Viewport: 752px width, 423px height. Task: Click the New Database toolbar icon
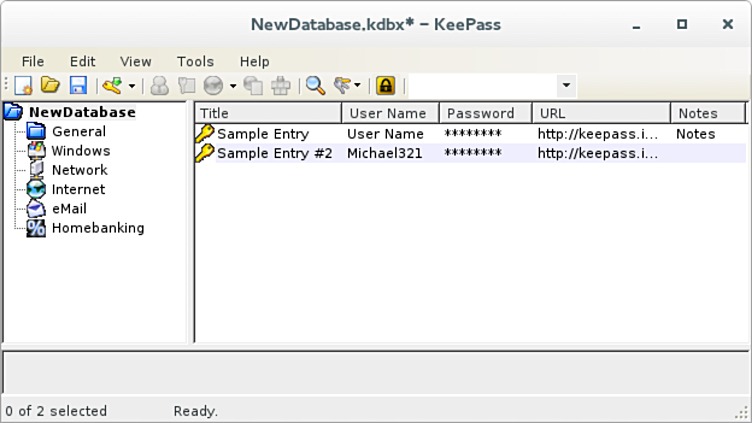tap(24, 86)
